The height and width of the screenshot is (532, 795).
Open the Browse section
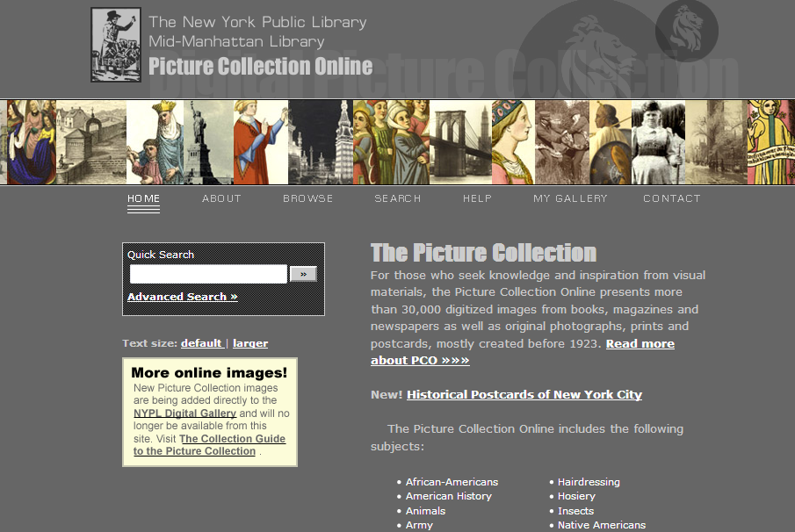click(x=308, y=198)
